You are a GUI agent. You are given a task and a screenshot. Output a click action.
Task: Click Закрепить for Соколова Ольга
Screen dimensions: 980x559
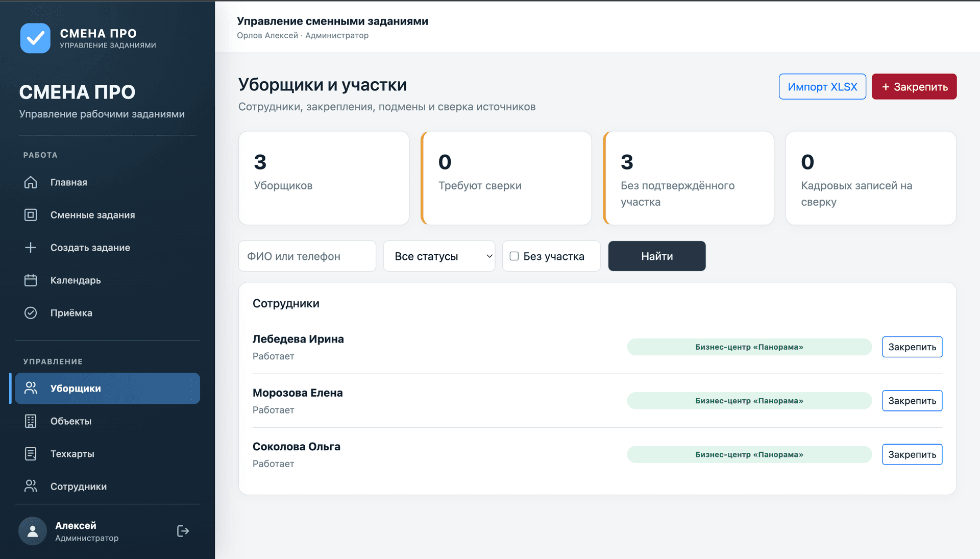pyautogui.click(x=912, y=454)
